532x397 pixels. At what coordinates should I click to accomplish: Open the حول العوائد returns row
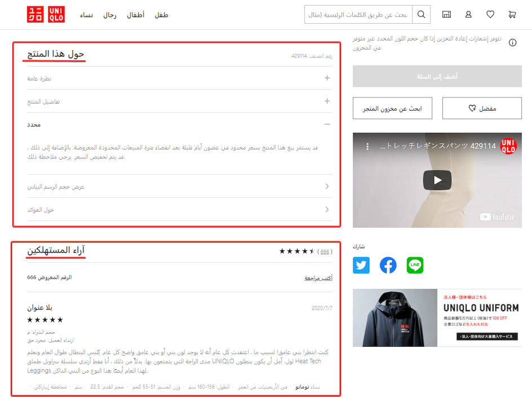[179, 210]
